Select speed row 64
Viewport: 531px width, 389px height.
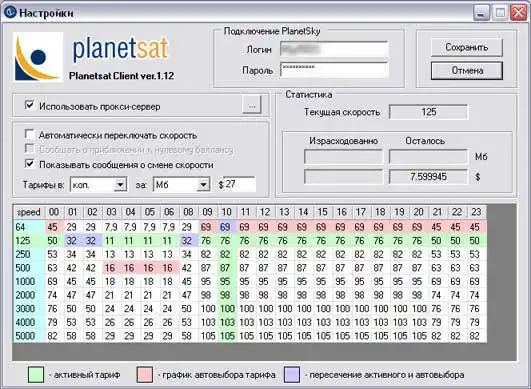click(x=29, y=227)
